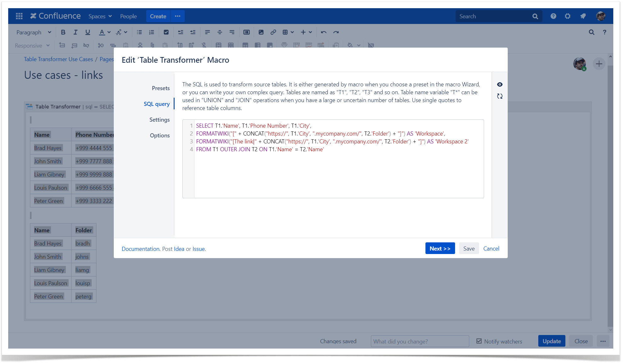Redo the last edit
The height and width of the screenshot is (364, 624).
coord(336,32)
